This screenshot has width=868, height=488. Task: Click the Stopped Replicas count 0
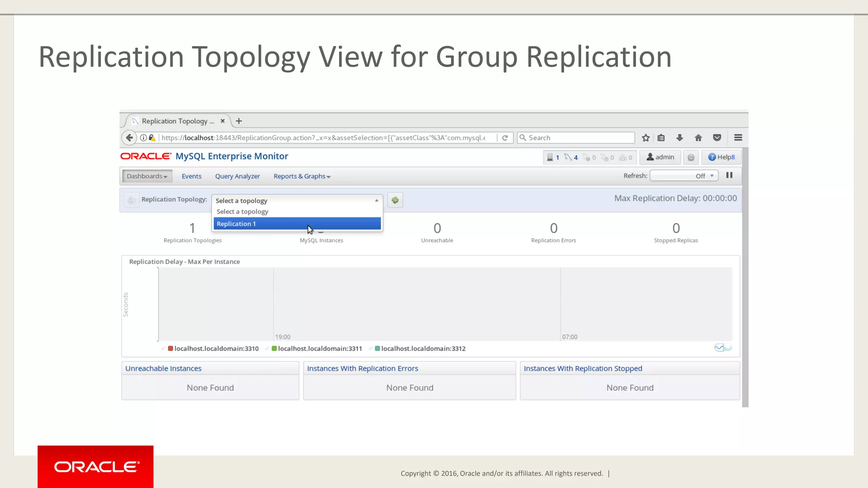676,228
